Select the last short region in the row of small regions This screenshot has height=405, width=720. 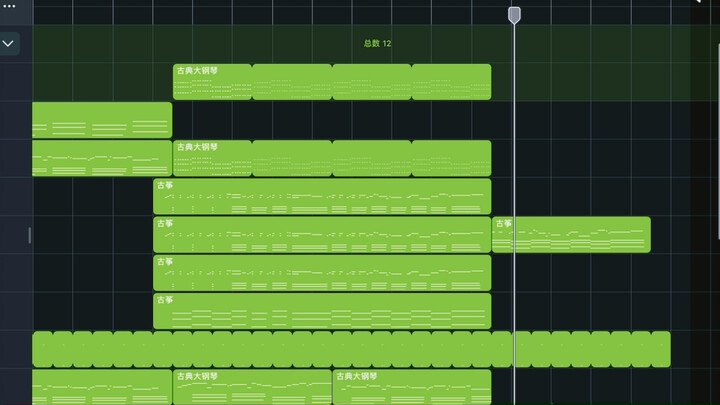(x=660, y=349)
